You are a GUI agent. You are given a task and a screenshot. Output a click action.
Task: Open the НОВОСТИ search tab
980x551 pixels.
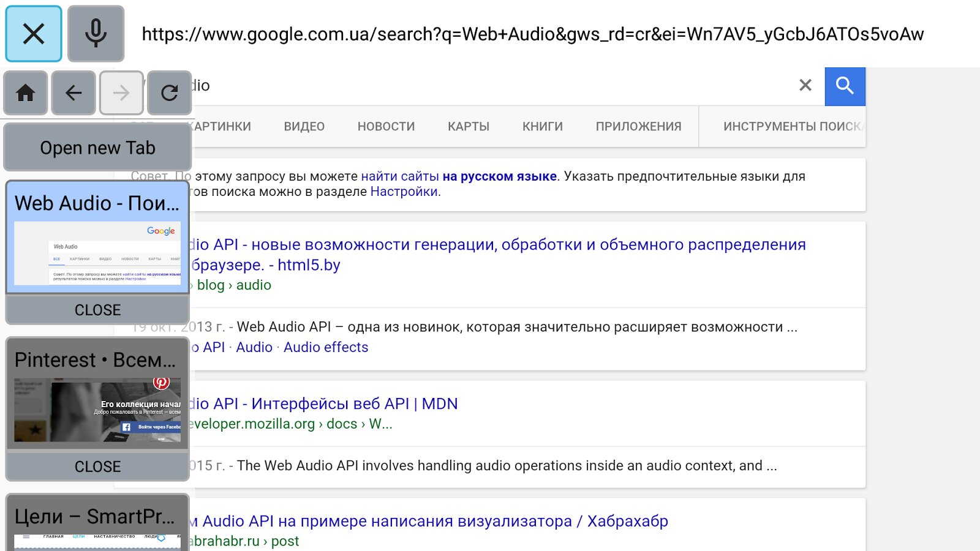(386, 127)
